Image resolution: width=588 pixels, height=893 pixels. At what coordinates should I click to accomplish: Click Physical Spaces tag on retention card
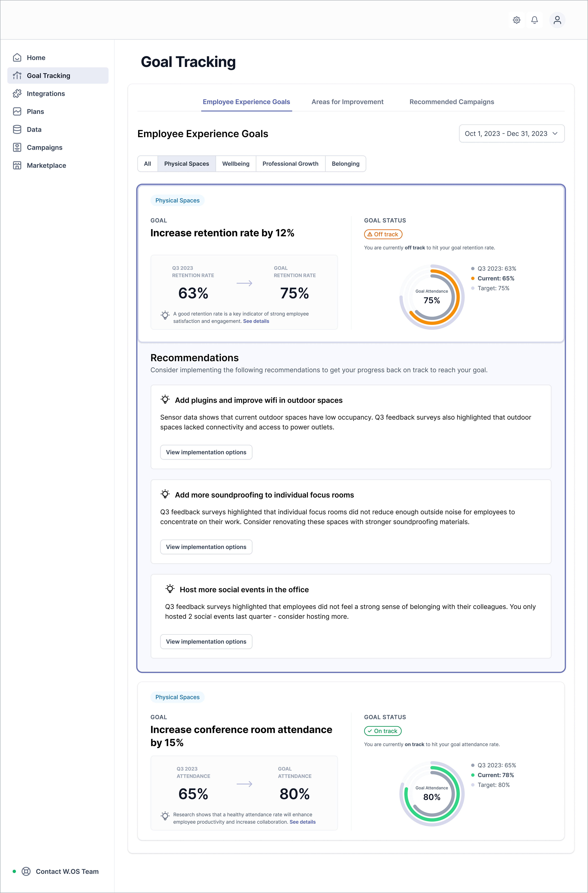[x=177, y=200]
